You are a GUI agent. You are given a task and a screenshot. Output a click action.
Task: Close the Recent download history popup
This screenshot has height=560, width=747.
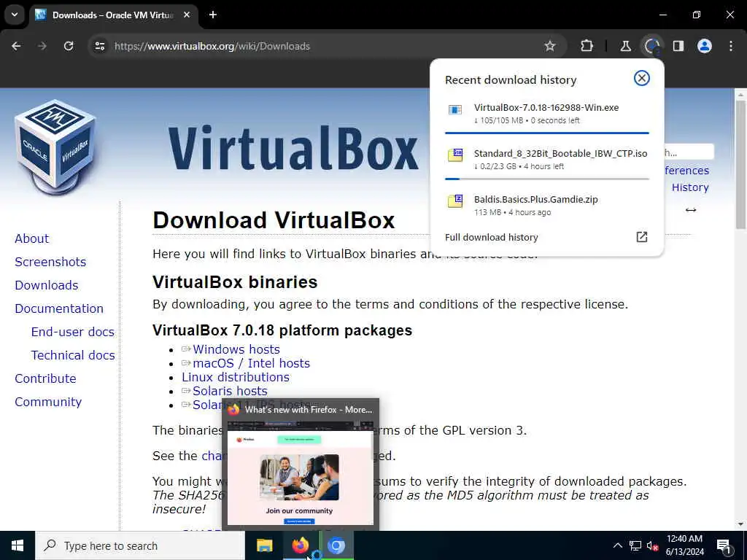pyautogui.click(x=642, y=78)
